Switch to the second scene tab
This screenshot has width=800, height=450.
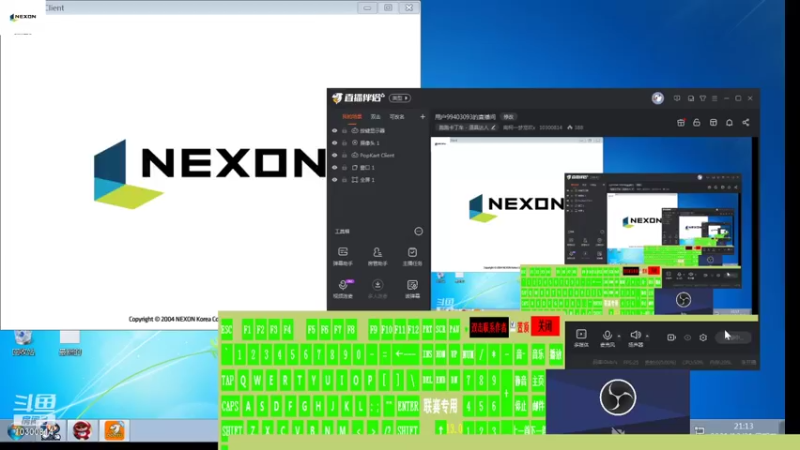click(376, 117)
